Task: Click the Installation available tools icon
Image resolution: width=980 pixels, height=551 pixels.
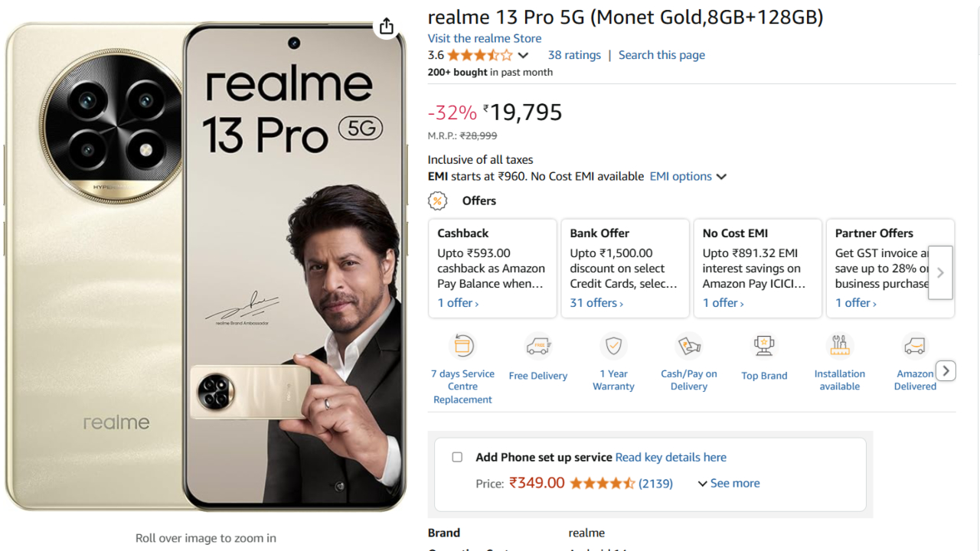Action: (x=840, y=346)
